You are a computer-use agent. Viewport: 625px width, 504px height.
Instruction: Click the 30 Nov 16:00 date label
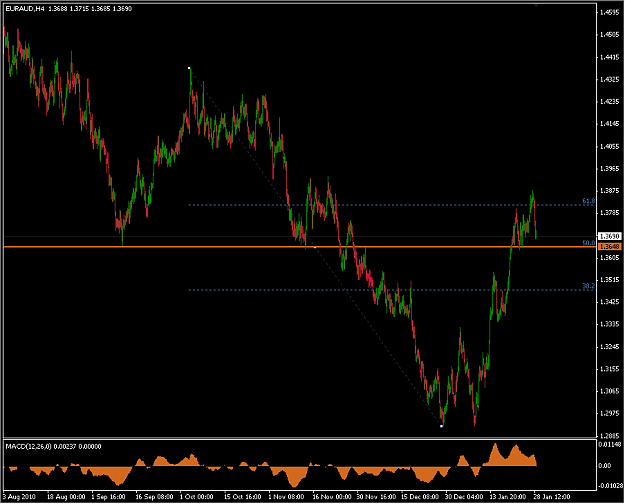click(376, 497)
